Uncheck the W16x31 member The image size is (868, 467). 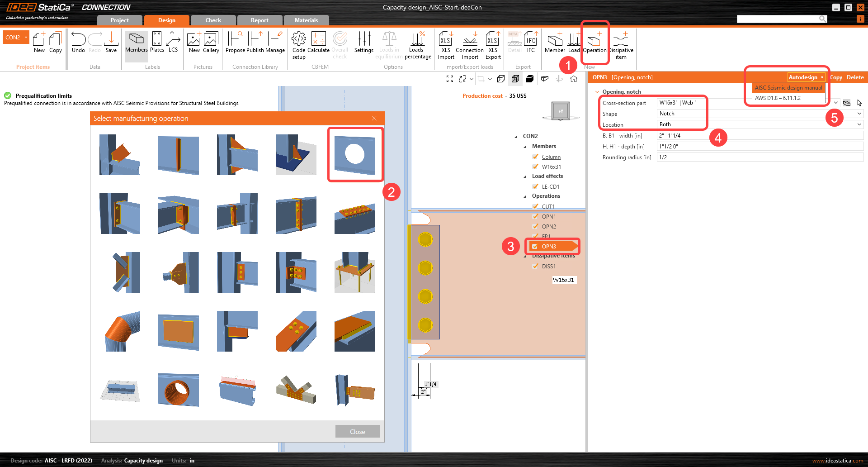(536, 167)
